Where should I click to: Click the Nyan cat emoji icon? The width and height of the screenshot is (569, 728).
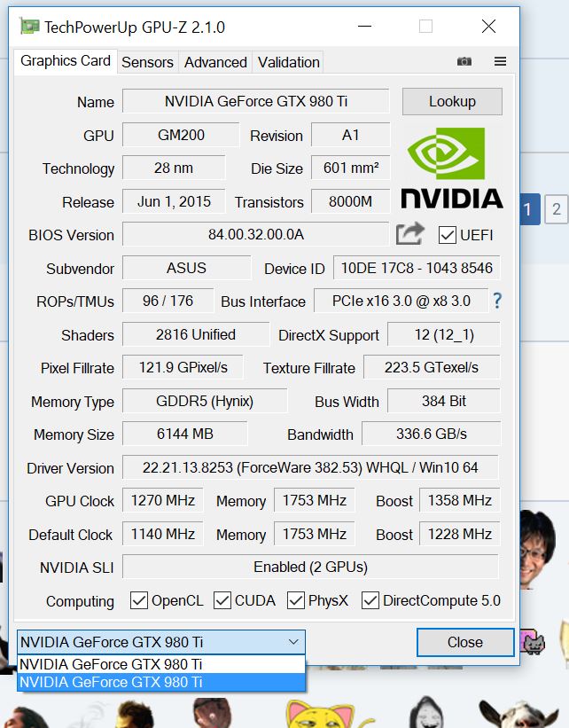(533, 642)
